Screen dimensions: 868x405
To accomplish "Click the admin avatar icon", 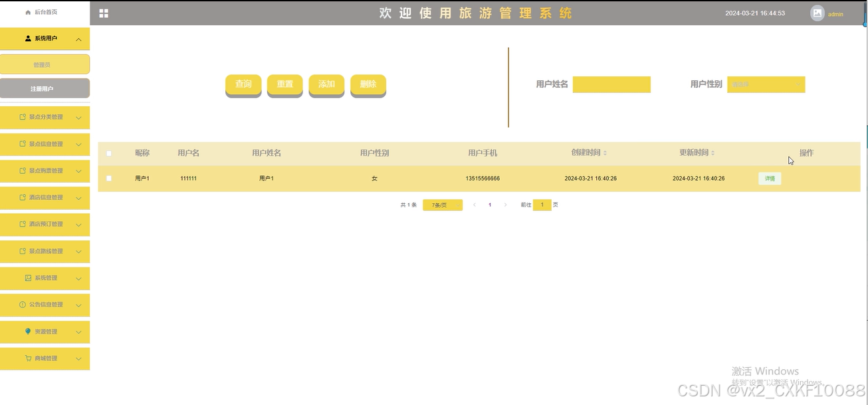I will tap(817, 13).
